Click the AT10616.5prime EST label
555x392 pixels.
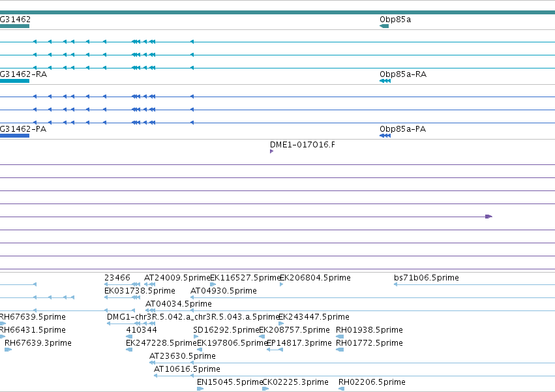(187, 369)
